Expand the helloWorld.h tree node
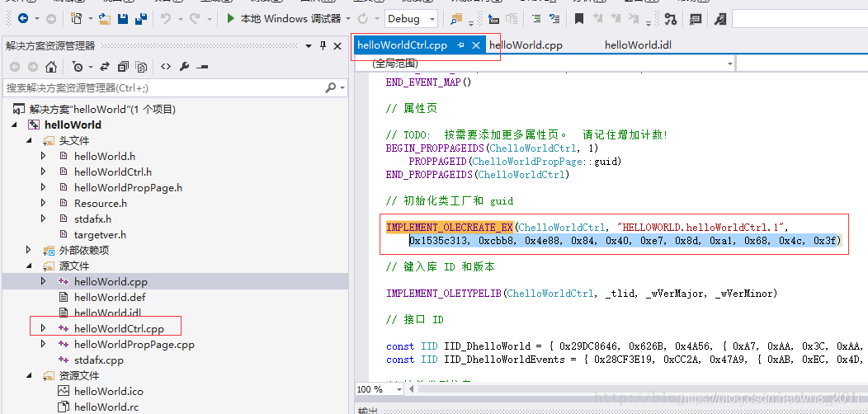This screenshot has width=868, height=414. pyautogui.click(x=43, y=156)
